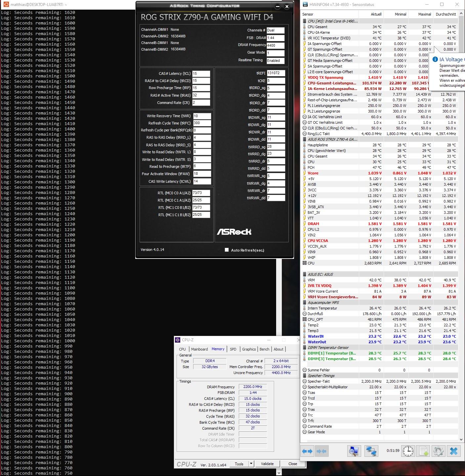Click the fan icon beside CPU_OPT
The height and width of the screenshot is (476, 465).
point(305,319)
